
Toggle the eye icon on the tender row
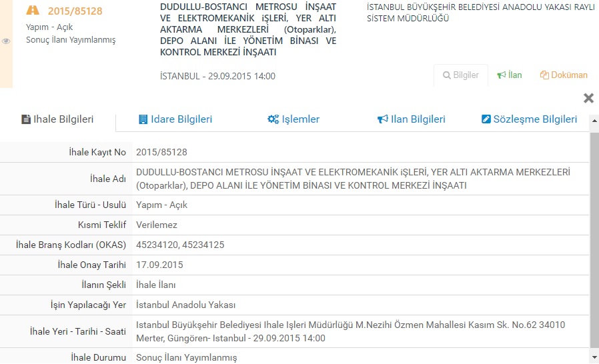click(6, 41)
